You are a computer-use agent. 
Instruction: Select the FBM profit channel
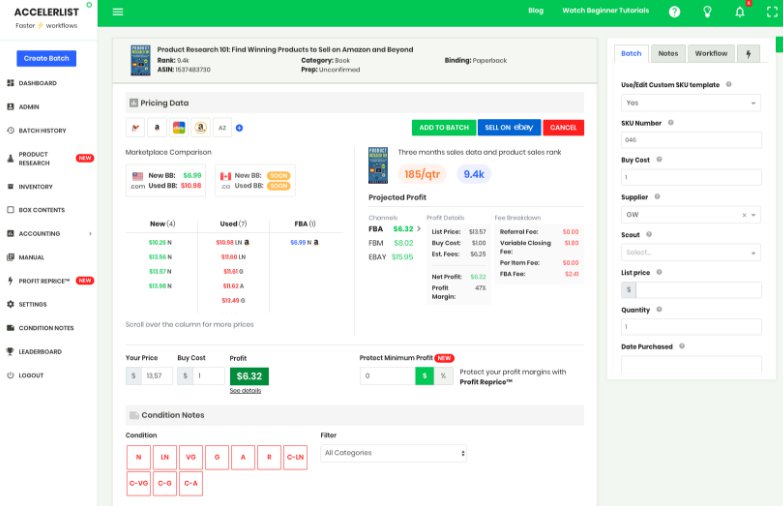coord(391,243)
